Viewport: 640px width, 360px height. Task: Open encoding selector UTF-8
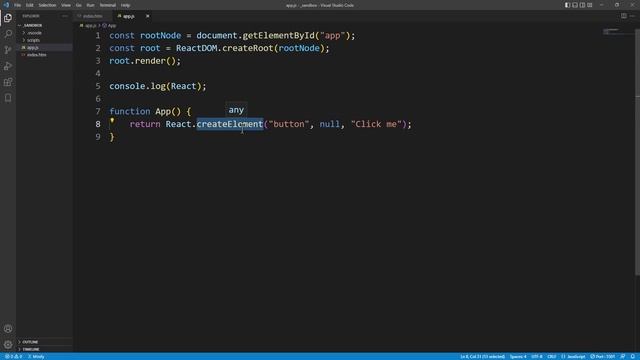[x=536, y=356]
